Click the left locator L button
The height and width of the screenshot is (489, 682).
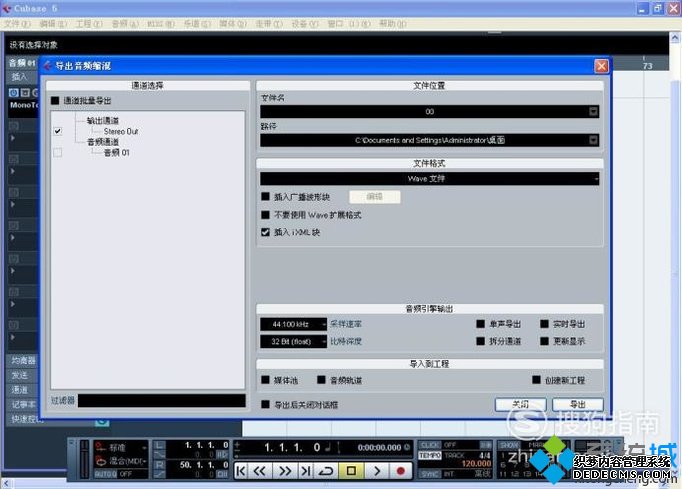[x=160, y=445]
